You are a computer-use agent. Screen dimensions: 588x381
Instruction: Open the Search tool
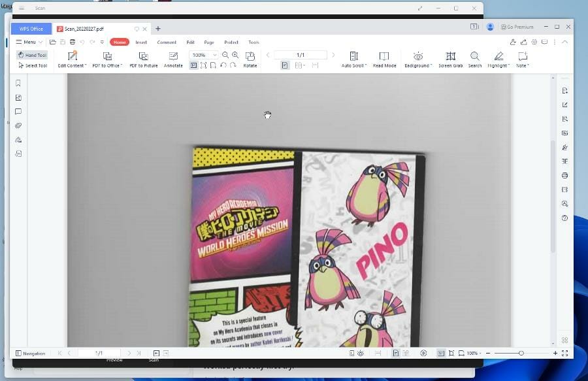pos(475,59)
